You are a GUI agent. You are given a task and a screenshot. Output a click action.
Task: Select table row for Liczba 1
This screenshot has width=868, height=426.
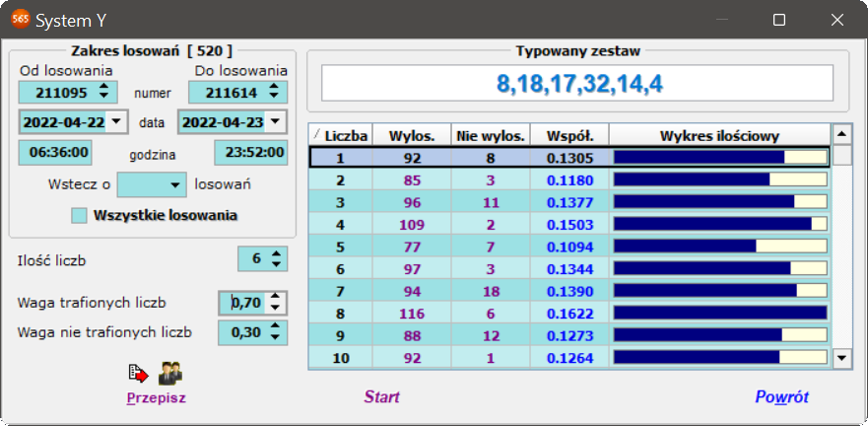[569, 158]
